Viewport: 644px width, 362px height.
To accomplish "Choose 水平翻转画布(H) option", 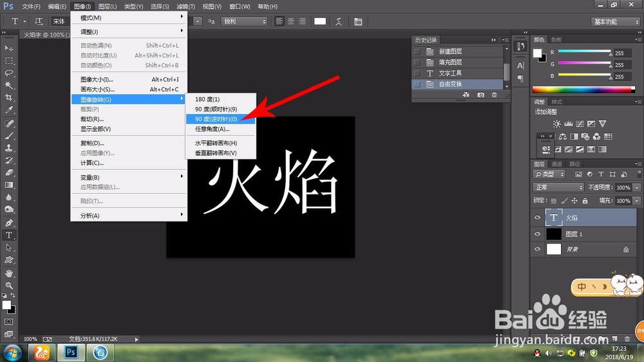I will [220, 143].
